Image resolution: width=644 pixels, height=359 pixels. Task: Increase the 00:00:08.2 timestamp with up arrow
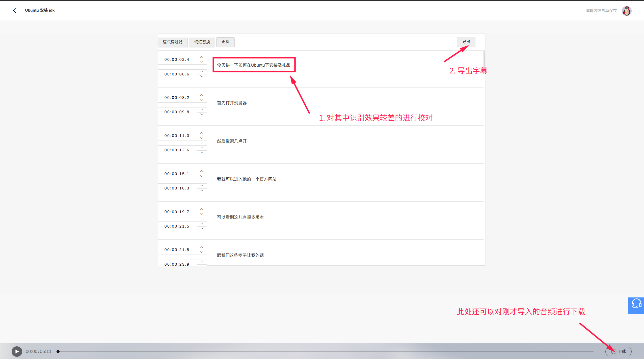point(202,95)
